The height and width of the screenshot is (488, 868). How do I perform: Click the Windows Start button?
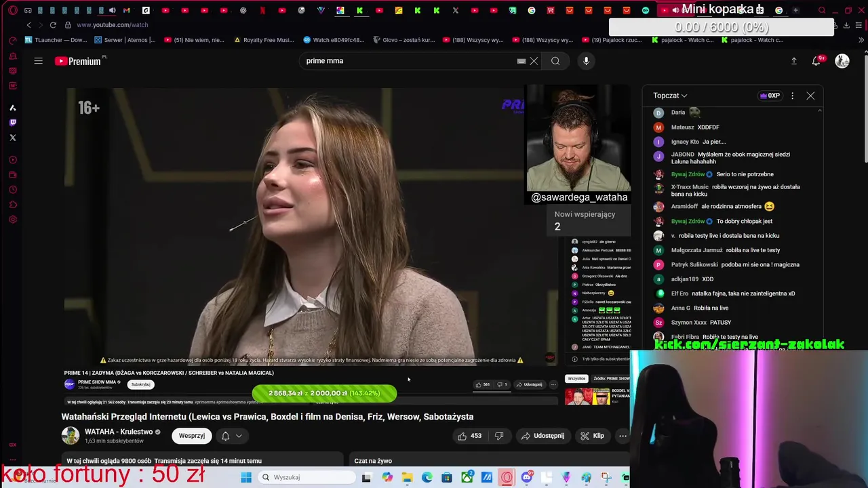point(246,477)
